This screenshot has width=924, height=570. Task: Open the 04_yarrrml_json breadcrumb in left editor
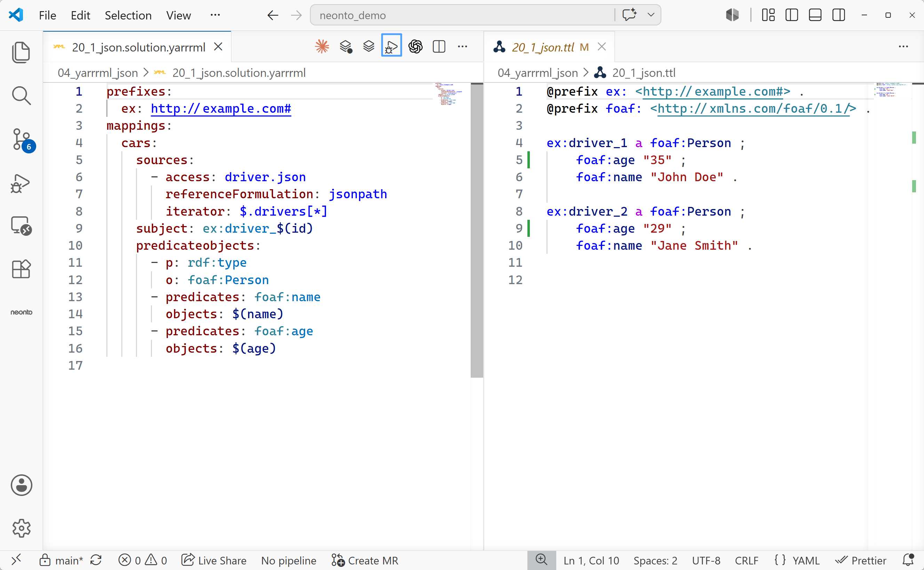(98, 73)
